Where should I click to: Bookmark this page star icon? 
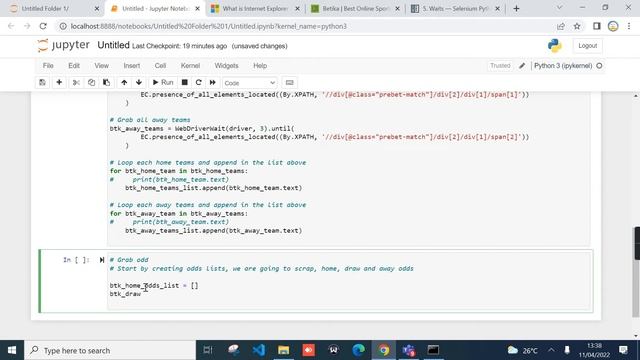(577, 26)
